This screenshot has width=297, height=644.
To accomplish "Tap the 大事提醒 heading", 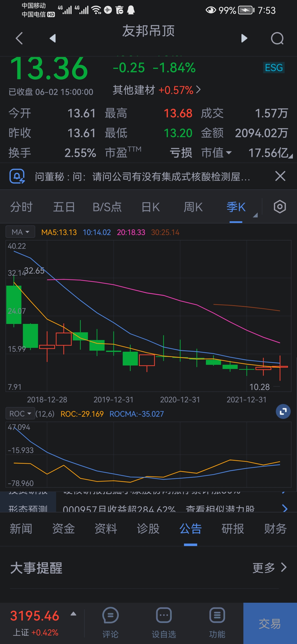I will 36,568.
